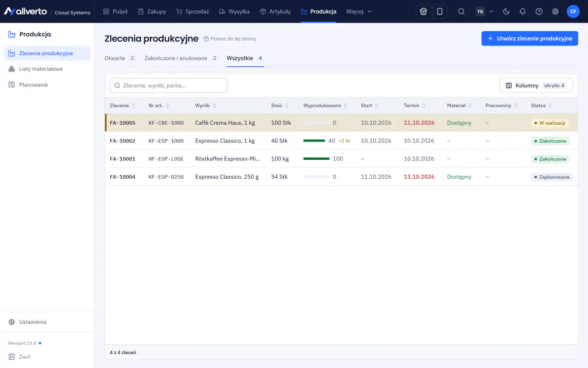Open Listy materiałowe in sidebar

pyautogui.click(x=47, y=69)
